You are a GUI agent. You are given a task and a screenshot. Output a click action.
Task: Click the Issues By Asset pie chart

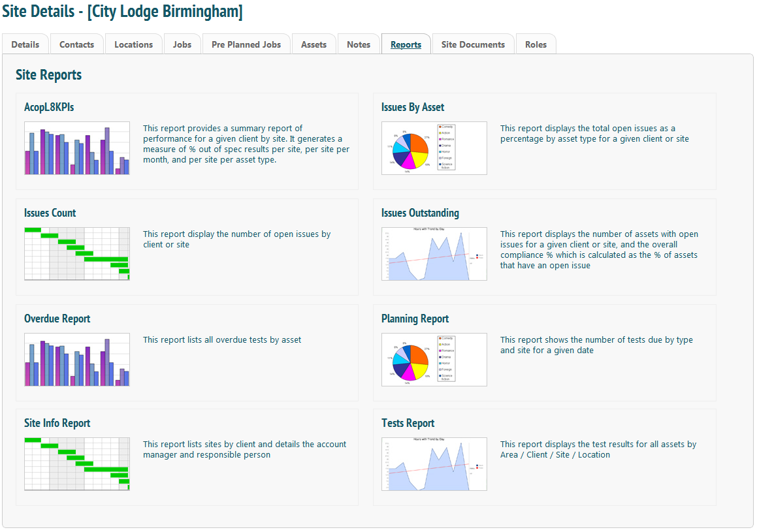pyautogui.click(x=434, y=148)
